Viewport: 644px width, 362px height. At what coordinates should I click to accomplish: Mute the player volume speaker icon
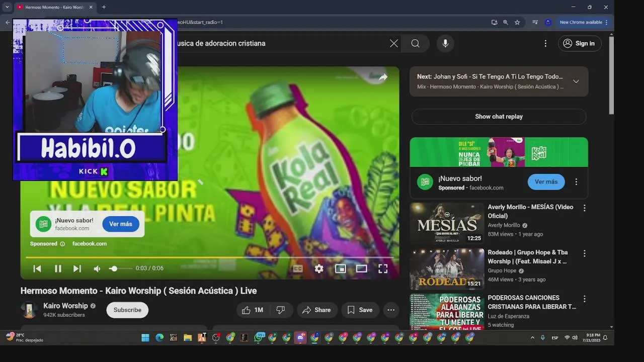[x=97, y=268]
